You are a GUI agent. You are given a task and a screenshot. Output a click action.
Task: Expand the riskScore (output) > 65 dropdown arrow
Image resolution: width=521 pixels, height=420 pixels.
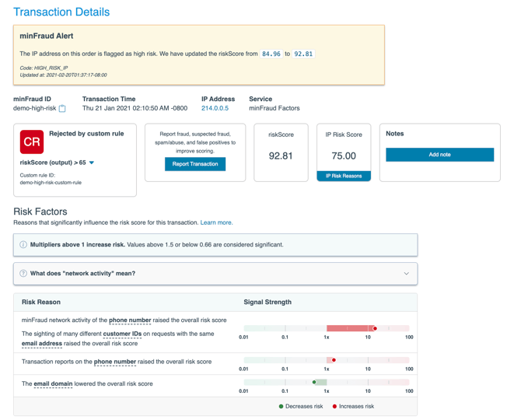[92, 163]
